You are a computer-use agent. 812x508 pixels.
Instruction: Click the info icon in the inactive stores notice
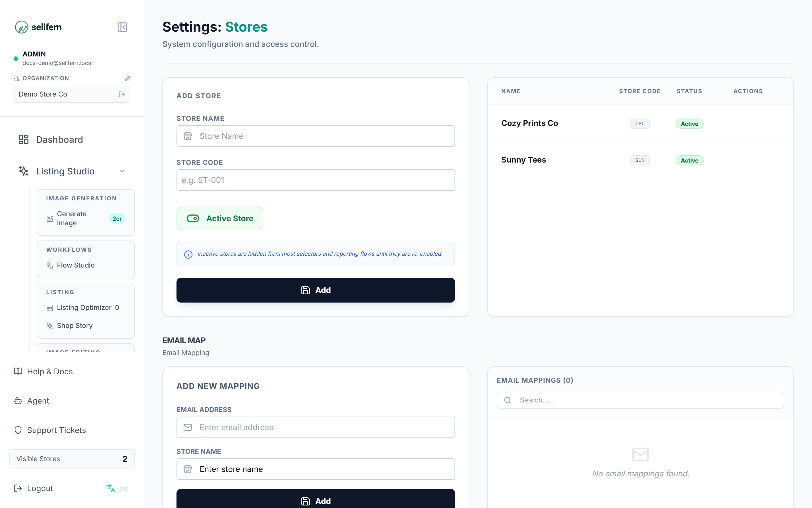(x=188, y=254)
